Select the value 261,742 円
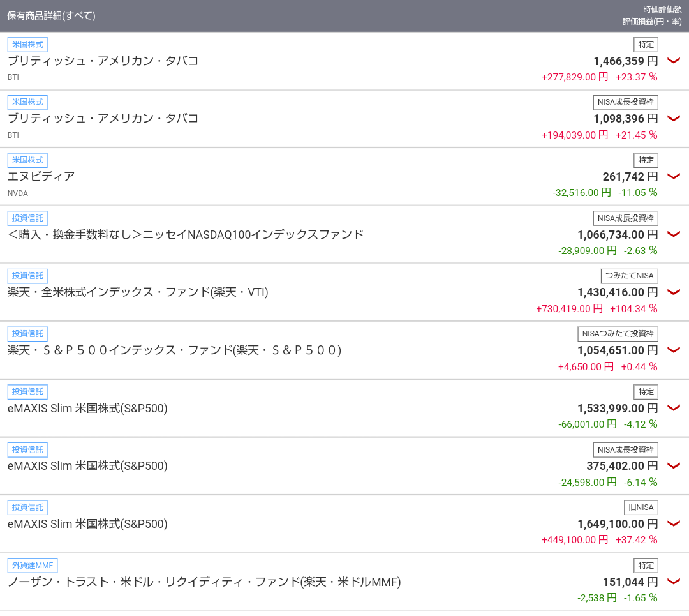This screenshot has width=689, height=616. (x=630, y=177)
